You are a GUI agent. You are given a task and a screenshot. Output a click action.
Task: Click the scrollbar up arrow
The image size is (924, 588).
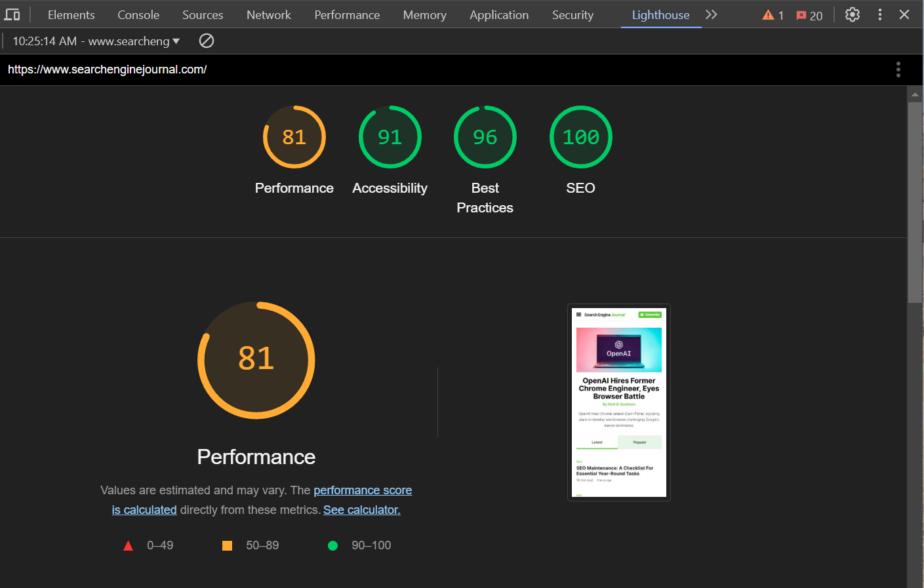(x=915, y=94)
